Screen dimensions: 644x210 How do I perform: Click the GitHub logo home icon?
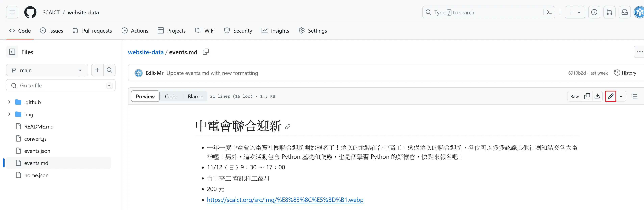30,12
